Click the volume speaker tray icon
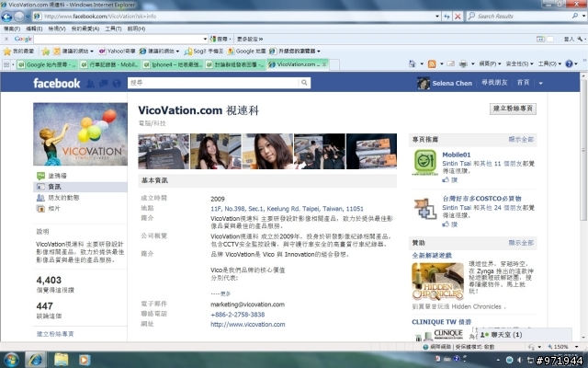Image resolution: width=588 pixels, height=368 pixels. 520,360
